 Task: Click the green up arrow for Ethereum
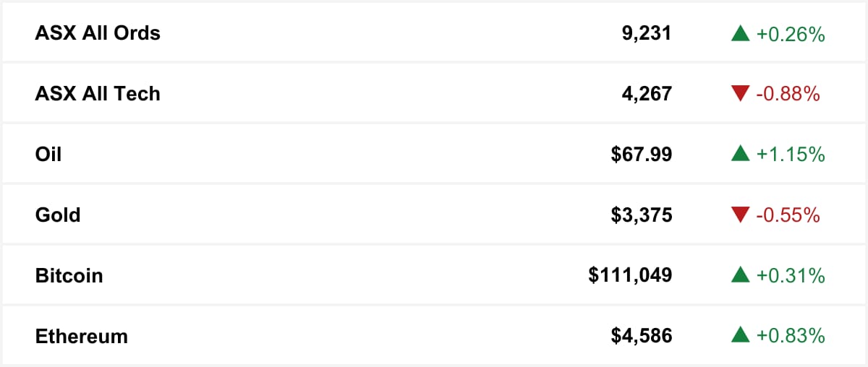740,336
